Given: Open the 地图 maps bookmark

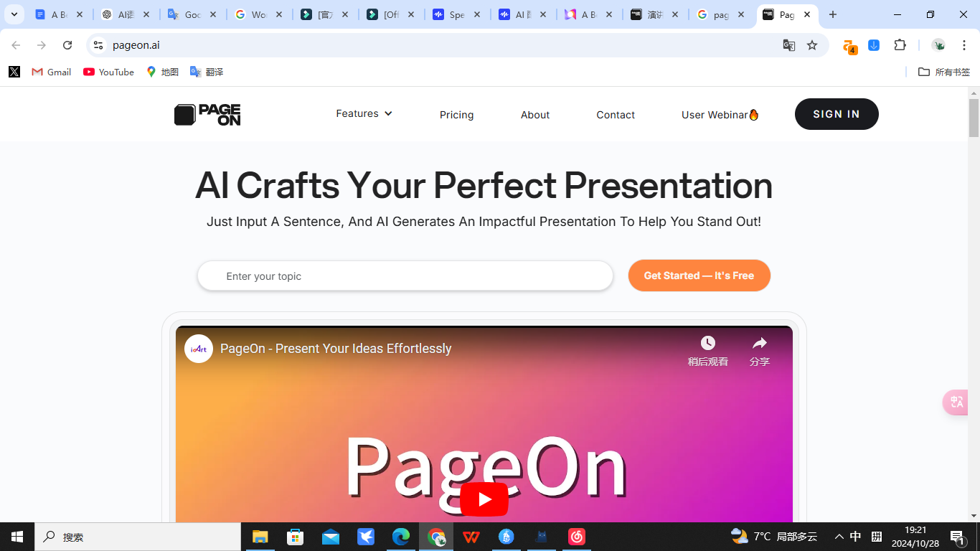Looking at the screenshot, I should [162, 72].
